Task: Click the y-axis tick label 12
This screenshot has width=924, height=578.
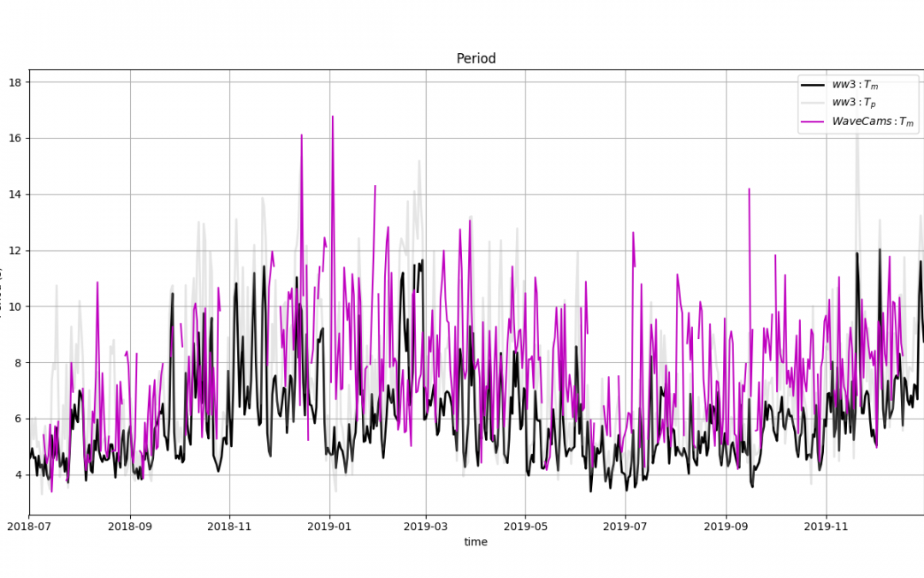Action: coord(15,251)
